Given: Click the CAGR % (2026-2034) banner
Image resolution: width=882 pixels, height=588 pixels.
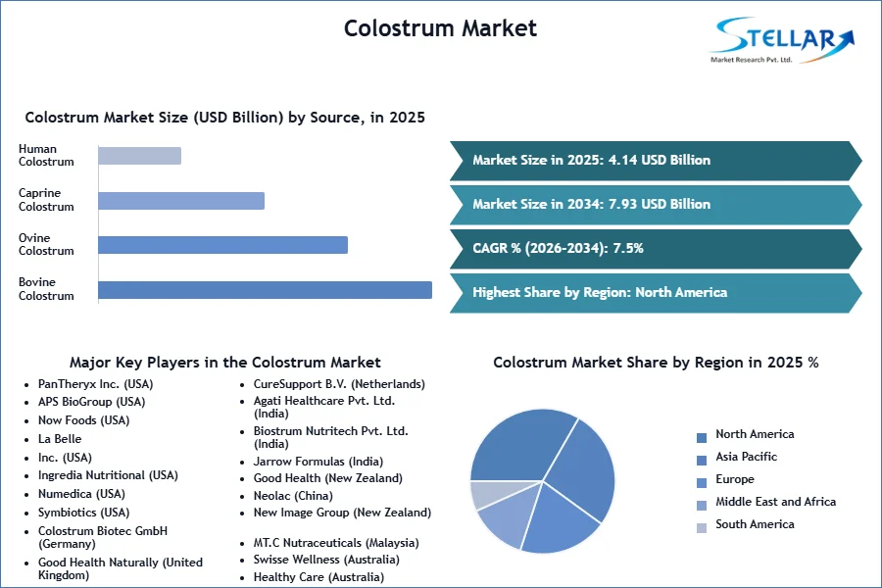Looking at the screenshot, I should coord(656,249).
